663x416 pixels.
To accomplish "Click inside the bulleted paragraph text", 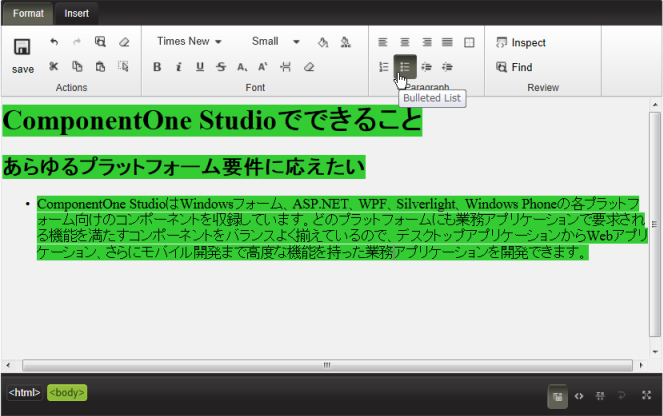I will coord(342,228).
